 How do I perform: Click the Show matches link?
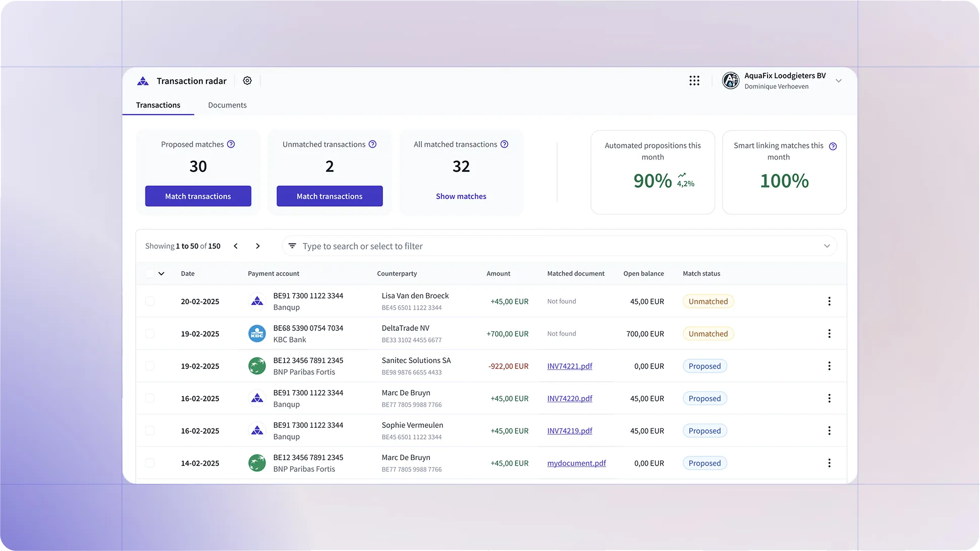click(x=461, y=196)
